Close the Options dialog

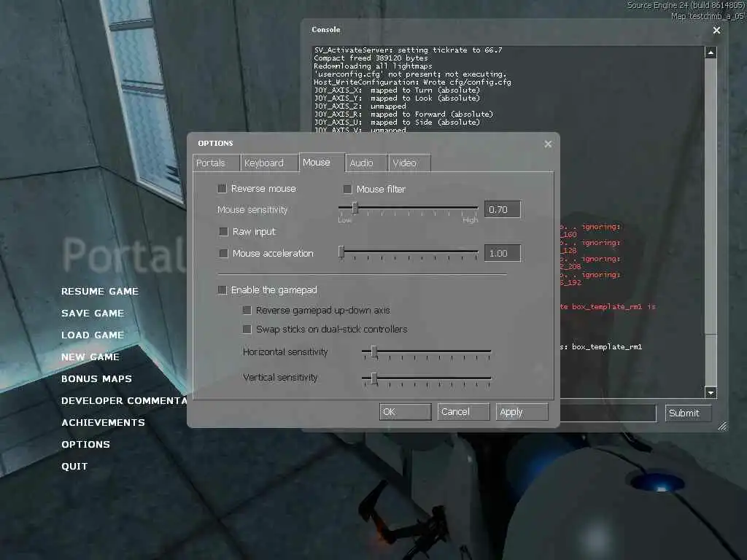548,144
